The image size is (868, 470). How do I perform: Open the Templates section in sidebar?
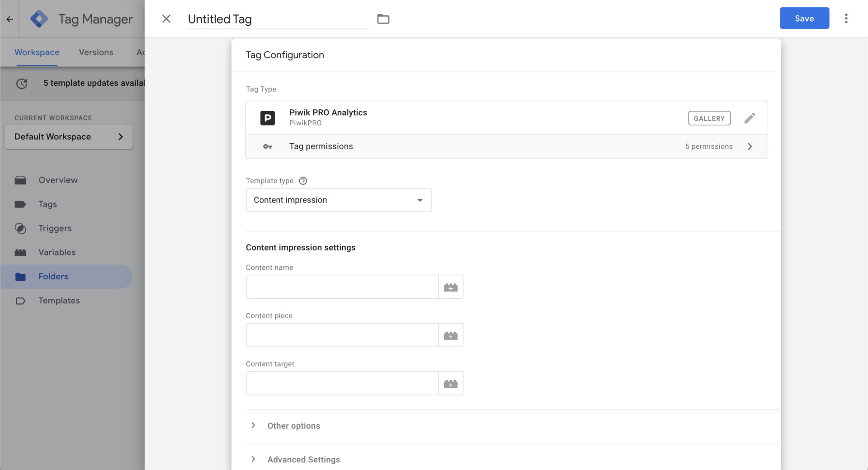pyautogui.click(x=21, y=301)
